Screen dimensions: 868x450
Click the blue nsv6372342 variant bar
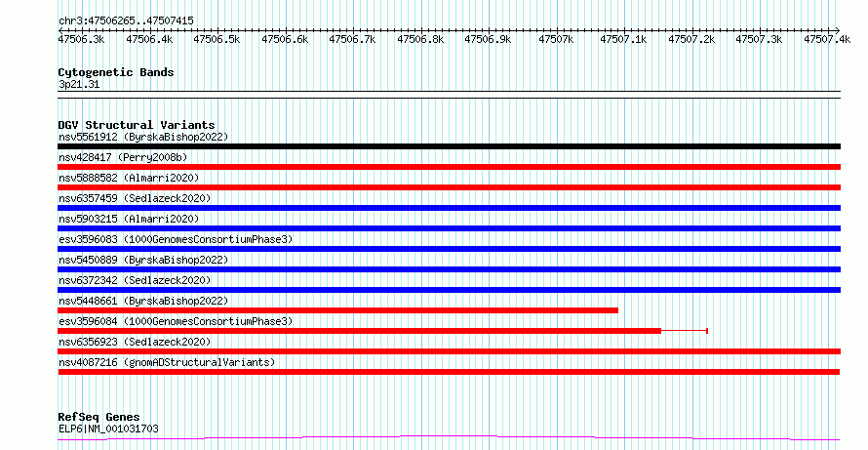(449, 290)
